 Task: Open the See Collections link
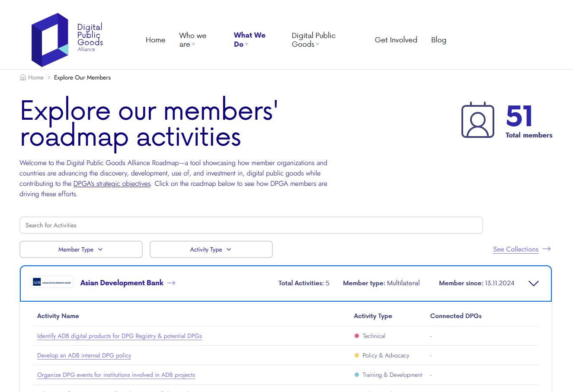[515, 249]
